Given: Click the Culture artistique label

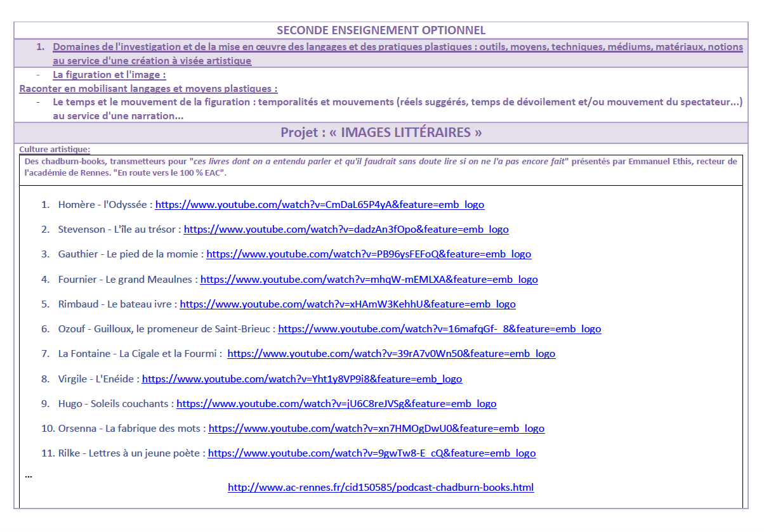Looking at the screenshot, I should [55, 149].
